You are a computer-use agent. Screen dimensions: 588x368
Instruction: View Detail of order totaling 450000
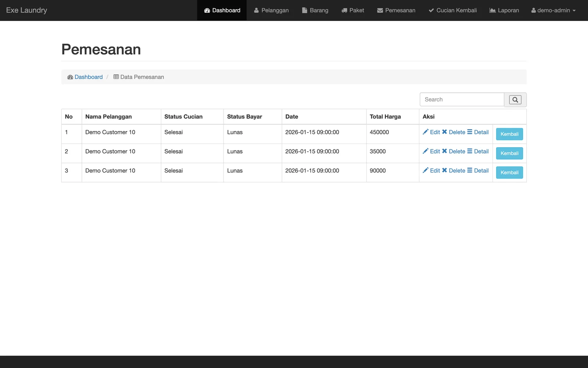click(x=478, y=132)
